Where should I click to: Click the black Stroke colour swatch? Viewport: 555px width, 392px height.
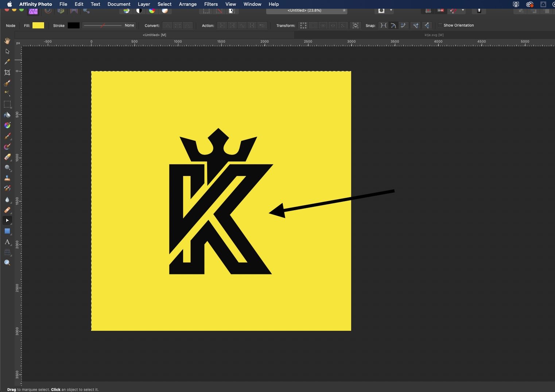[x=73, y=25]
